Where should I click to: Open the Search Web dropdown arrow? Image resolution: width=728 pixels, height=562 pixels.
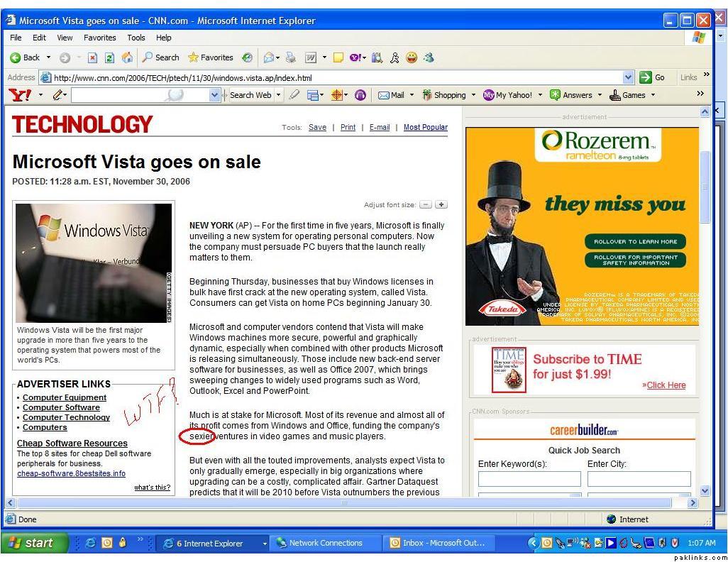pyautogui.click(x=279, y=95)
